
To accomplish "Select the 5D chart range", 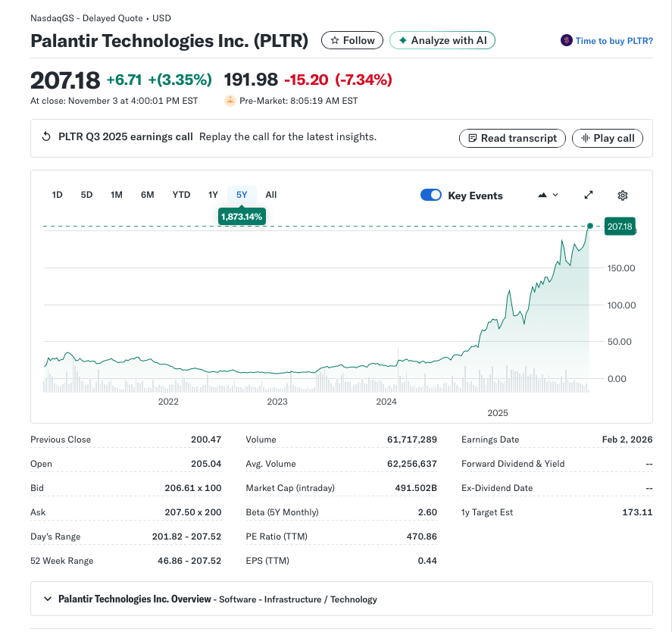I will [86, 195].
